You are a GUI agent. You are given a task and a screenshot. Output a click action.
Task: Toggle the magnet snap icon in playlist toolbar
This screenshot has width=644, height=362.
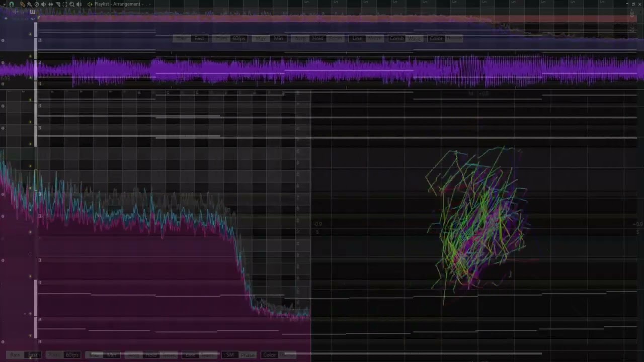coord(12,4)
